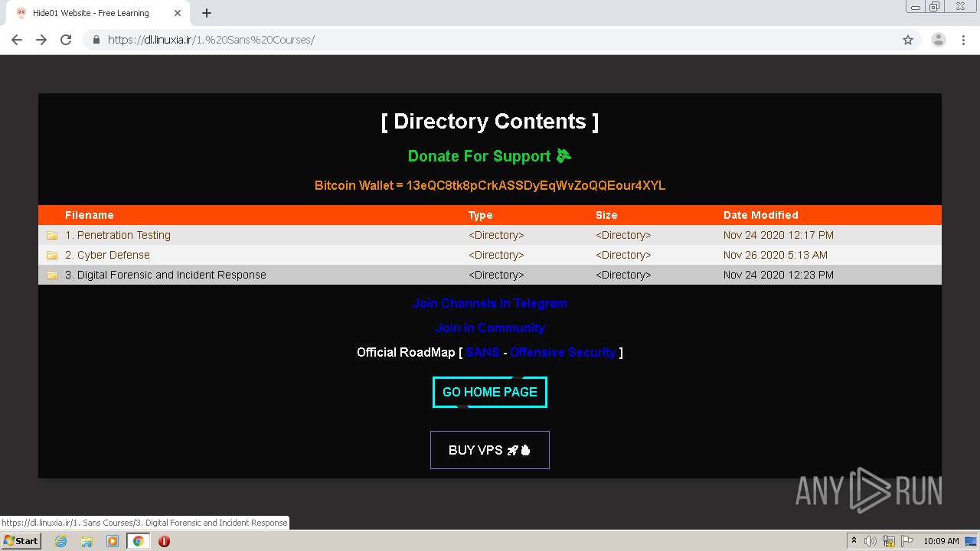Open the Chrome profile avatar
Image resolution: width=980 pixels, height=551 pixels.
(x=939, y=40)
